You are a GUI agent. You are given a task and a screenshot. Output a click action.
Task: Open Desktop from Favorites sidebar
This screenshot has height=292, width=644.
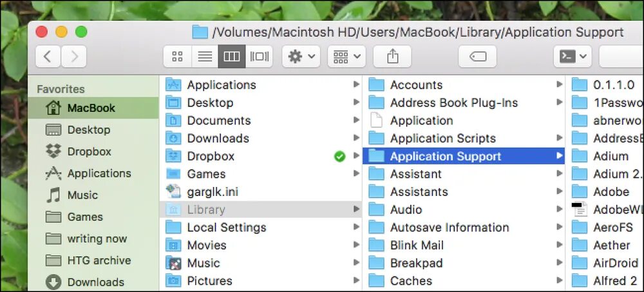(93, 130)
